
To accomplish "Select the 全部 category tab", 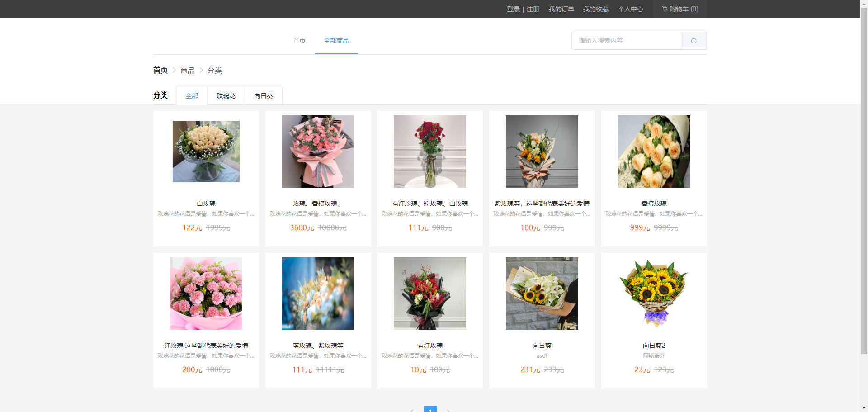I will coord(192,95).
